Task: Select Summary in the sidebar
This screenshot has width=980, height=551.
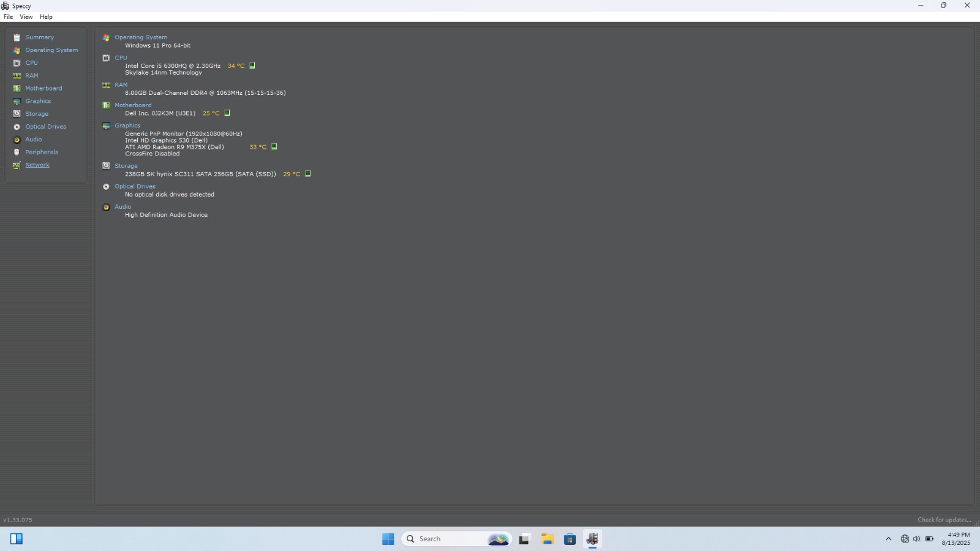Action: (39, 37)
